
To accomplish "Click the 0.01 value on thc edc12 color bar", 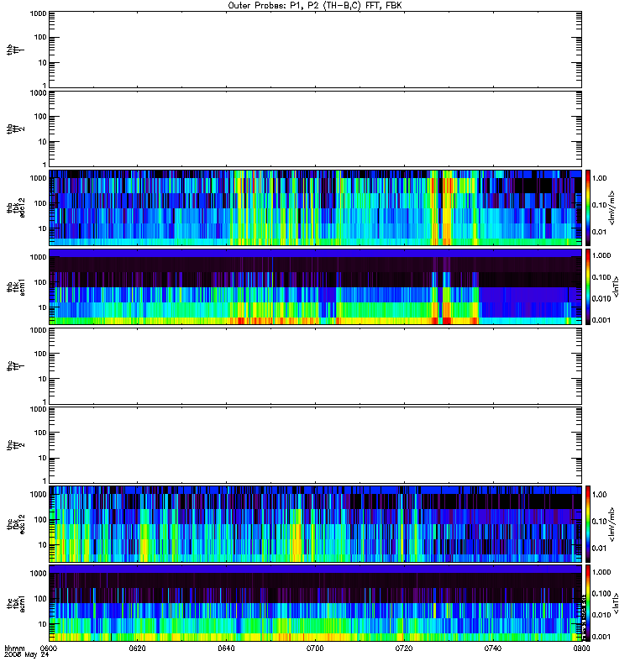I will click(599, 549).
